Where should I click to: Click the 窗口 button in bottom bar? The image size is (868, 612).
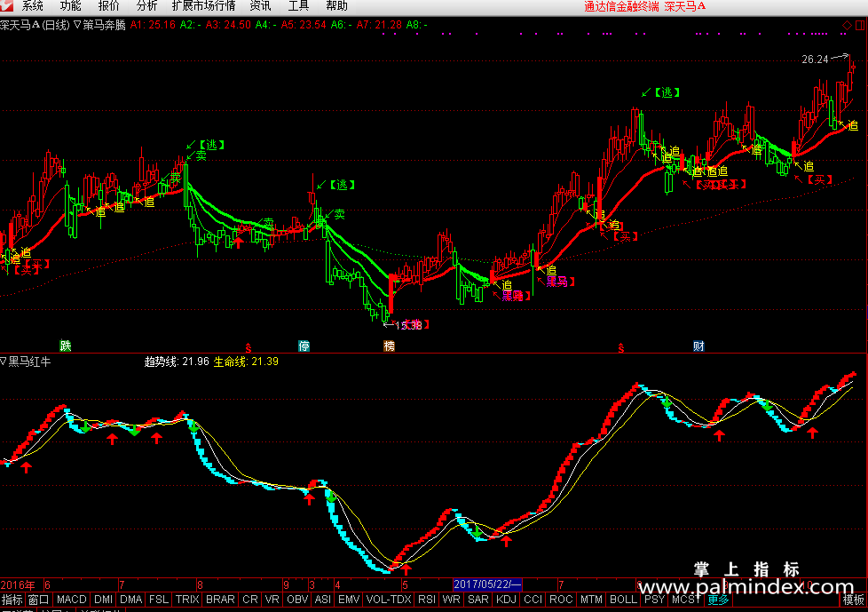coord(39,600)
